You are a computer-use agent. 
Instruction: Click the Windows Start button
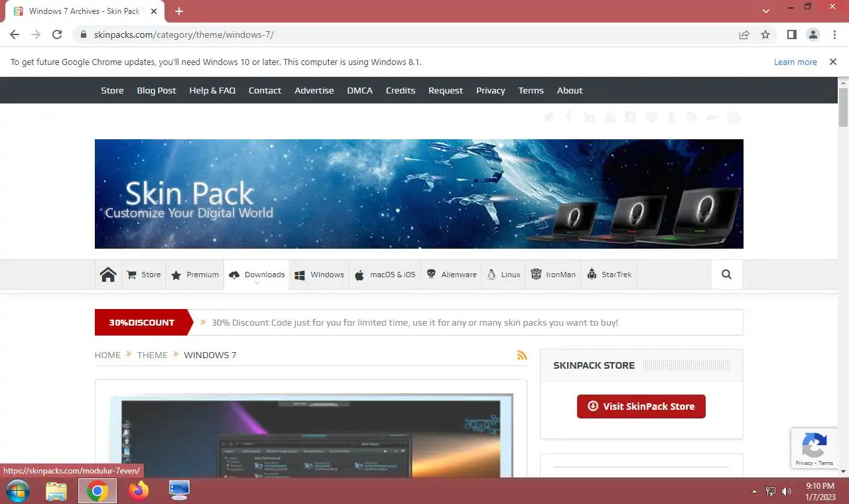(x=18, y=491)
